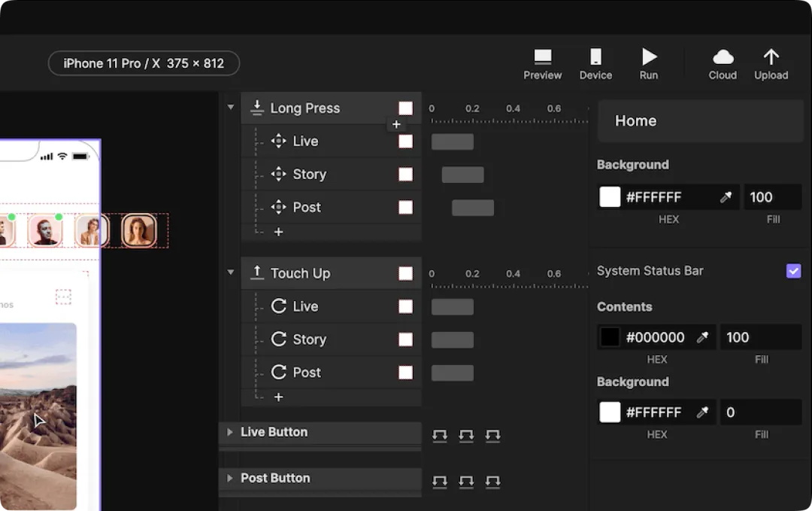Open the Device view icon
Viewport: 812px width, 511px height.
[595, 57]
